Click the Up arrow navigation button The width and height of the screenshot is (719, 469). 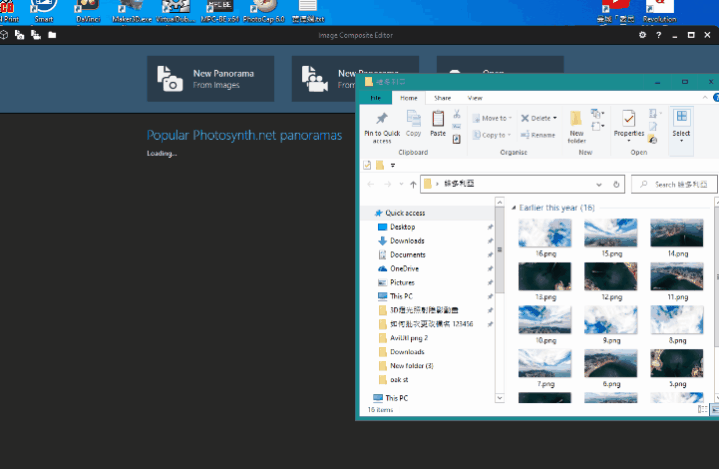413,185
